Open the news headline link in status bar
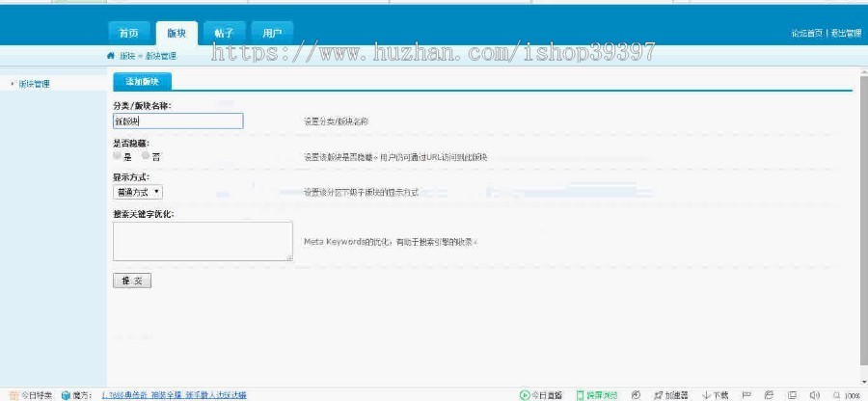 [x=174, y=395]
